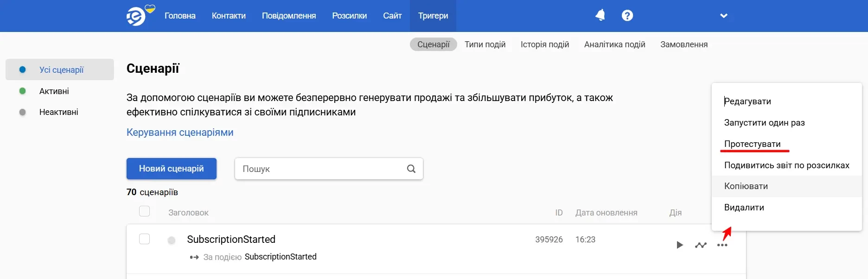Click the scenario ID 395926
Image resolution: width=868 pixels, height=279 pixels.
click(x=549, y=240)
